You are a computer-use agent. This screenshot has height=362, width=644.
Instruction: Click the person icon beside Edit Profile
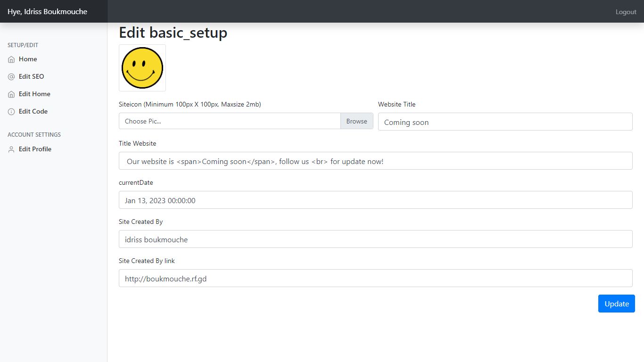[11, 149]
